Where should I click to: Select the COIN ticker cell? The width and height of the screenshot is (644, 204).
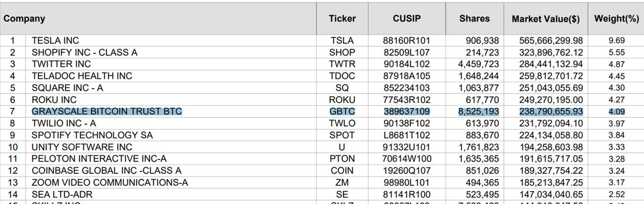[342, 171]
